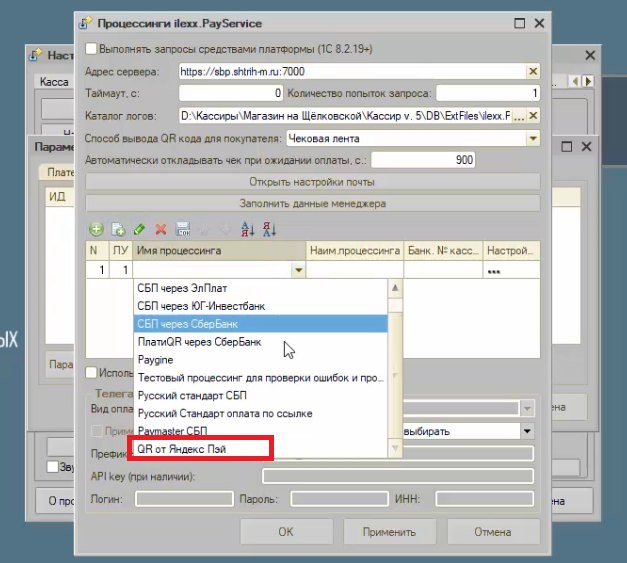Image resolution: width=627 pixels, height=563 pixels.
Task: Delete the processing row with the red cross
Action: (161, 230)
